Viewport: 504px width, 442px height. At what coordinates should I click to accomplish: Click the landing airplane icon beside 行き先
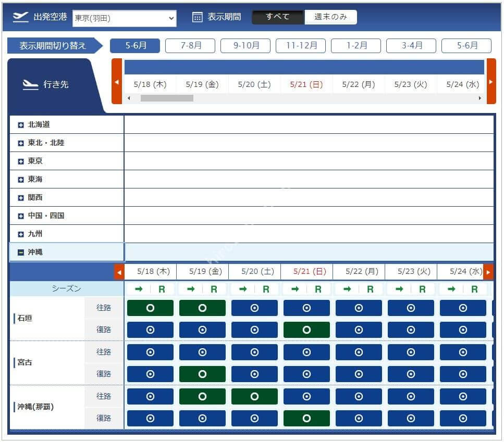[x=31, y=84]
